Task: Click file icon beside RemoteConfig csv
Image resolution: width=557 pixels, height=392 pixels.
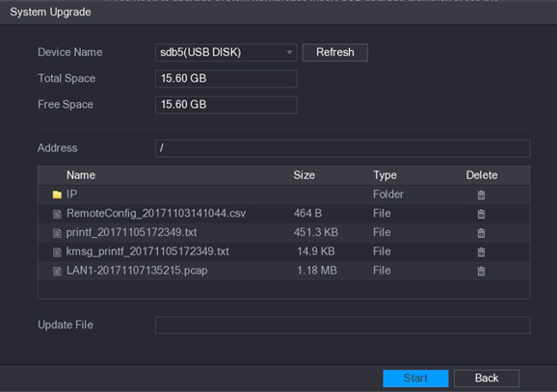Action: coord(57,214)
